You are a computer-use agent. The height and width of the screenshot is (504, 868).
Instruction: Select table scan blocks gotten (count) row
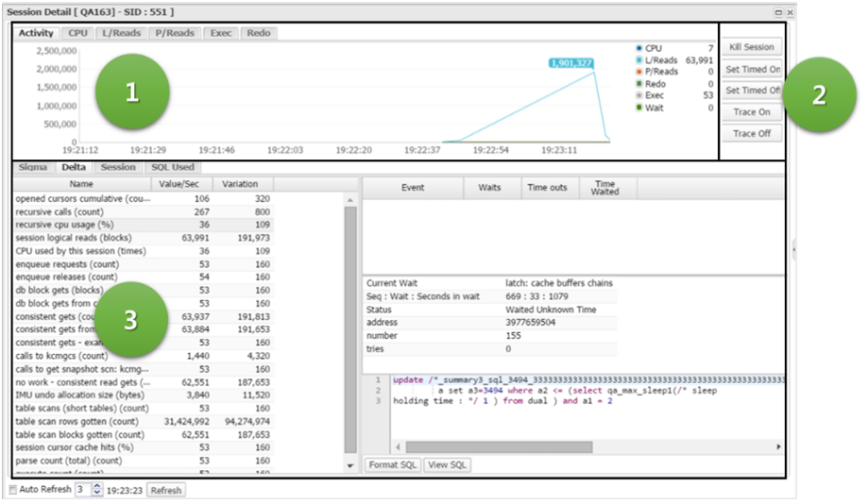144,434
